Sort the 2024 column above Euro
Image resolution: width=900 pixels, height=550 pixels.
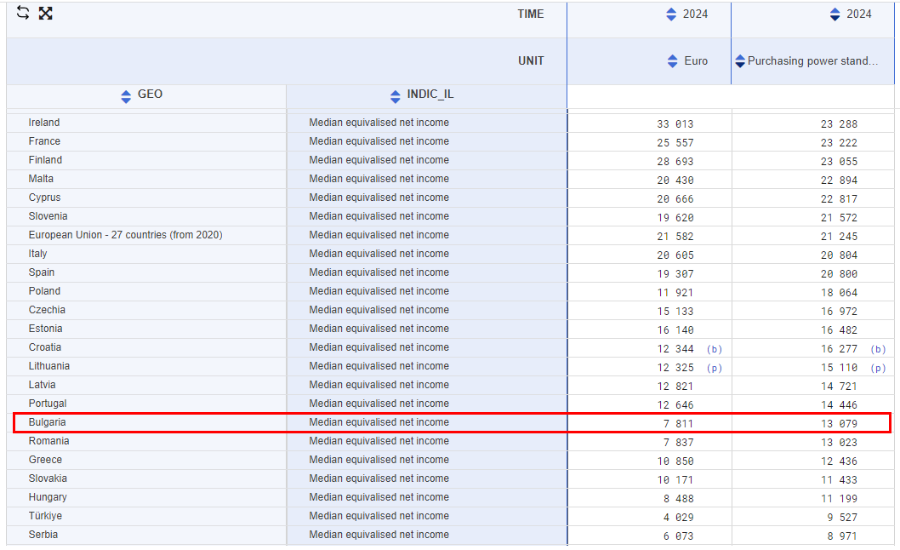[x=671, y=14]
